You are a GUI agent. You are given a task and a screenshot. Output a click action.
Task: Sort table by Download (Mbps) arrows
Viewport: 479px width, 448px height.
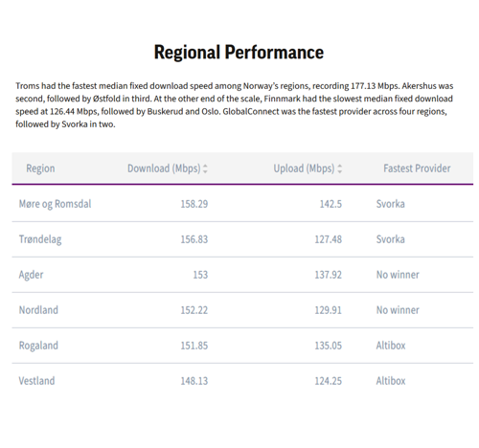(x=205, y=168)
